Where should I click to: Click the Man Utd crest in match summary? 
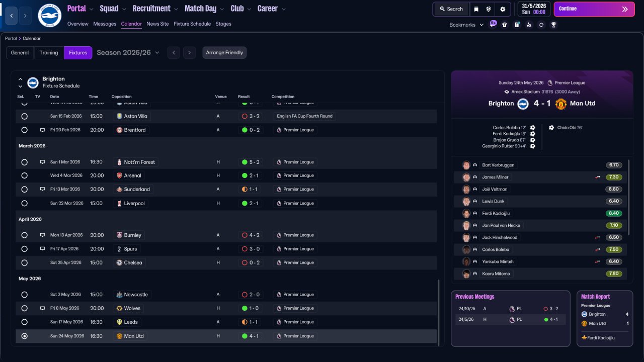coord(561,104)
